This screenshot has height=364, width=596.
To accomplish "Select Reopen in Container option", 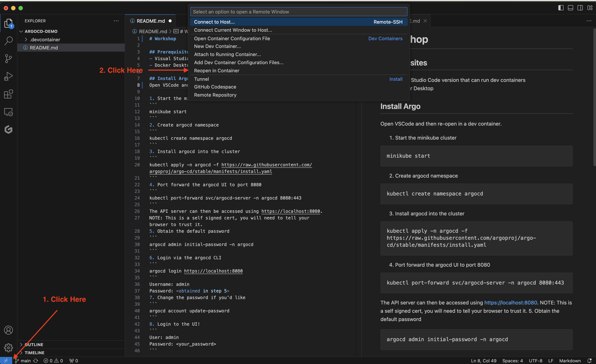I will [x=216, y=71].
